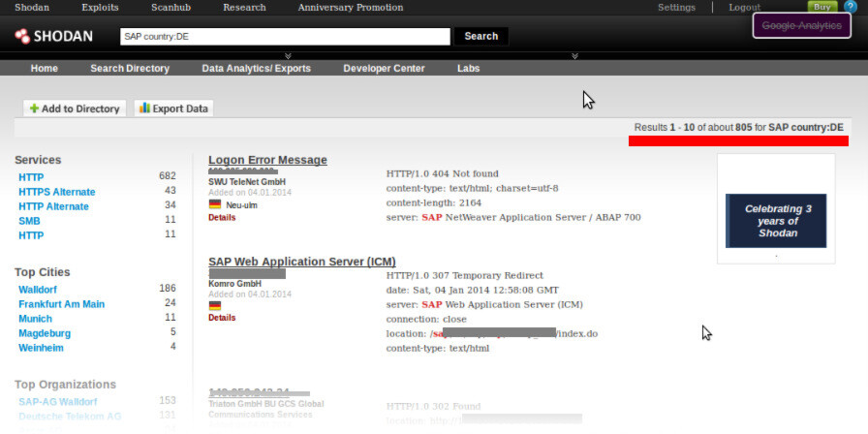
Task: Click the left double-chevron expander below search bar
Action: [x=288, y=56]
